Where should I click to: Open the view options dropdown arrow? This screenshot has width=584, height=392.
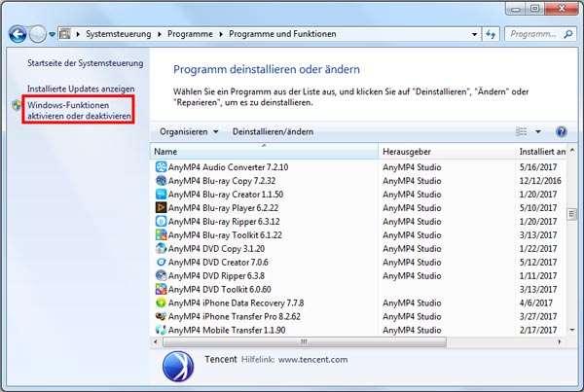(x=538, y=131)
